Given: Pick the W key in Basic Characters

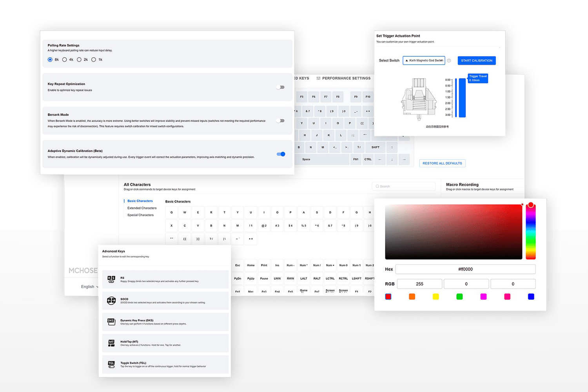Looking at the screenshot, I should (185, 212).
